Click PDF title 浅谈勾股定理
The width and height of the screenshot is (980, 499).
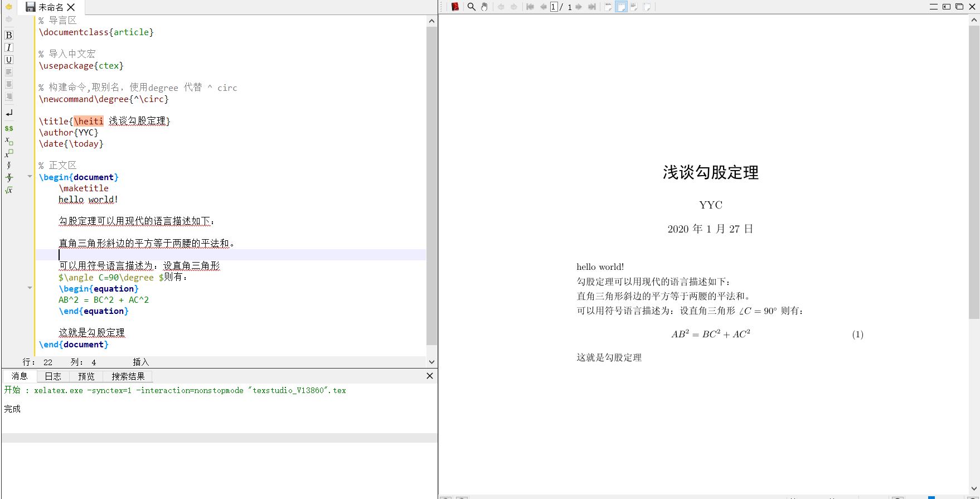[711, 172]
